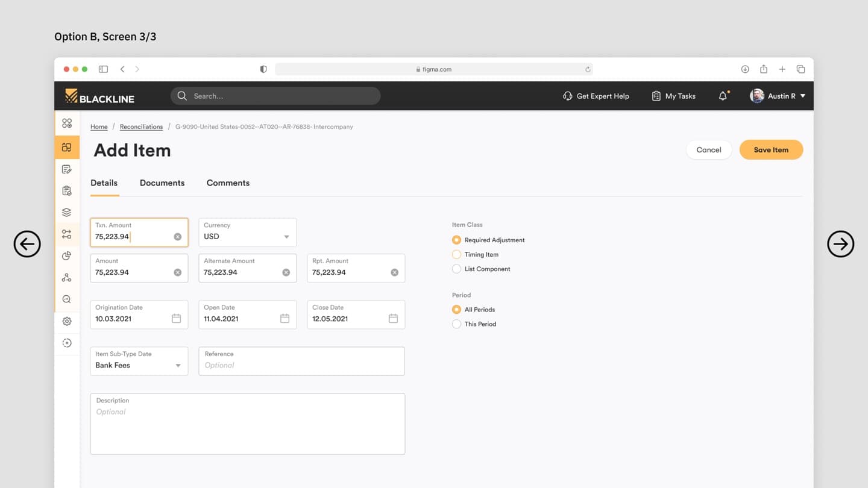Click in the Search field
The image size is (868, 488).
(275, 96)
